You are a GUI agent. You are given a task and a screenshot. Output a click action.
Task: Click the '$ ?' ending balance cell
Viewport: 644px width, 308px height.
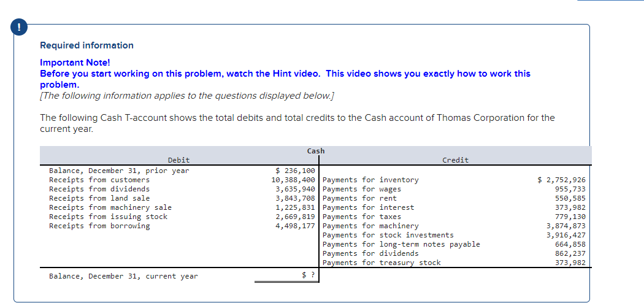coord(309,275)
